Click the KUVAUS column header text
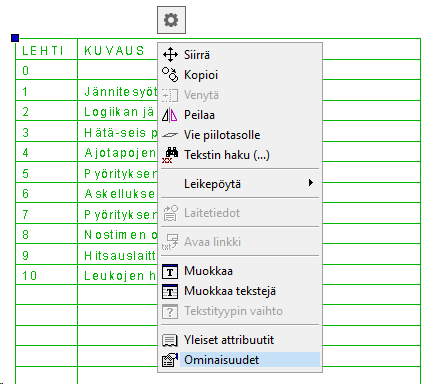The image size is (425, 384). (114, 51)
